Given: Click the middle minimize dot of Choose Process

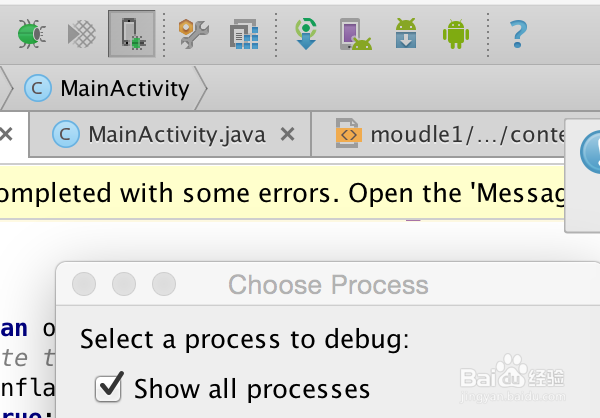Looking at the screenshot, I should click(123, 284).
